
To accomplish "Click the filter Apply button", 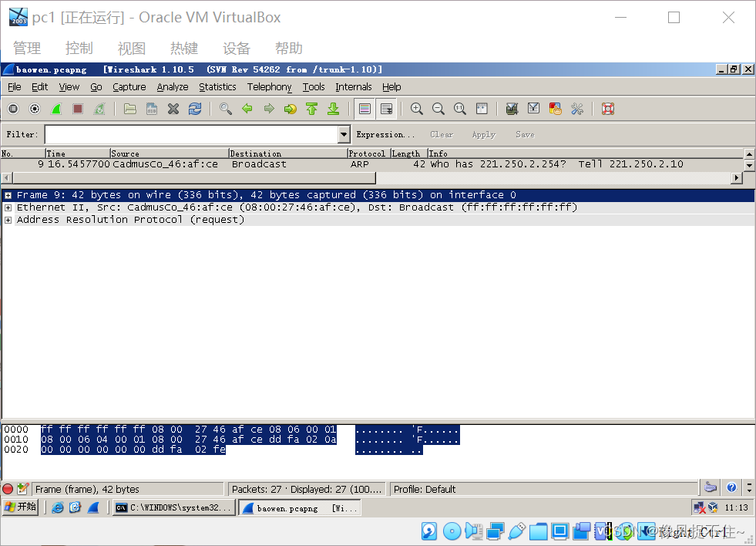I will 484,134.
